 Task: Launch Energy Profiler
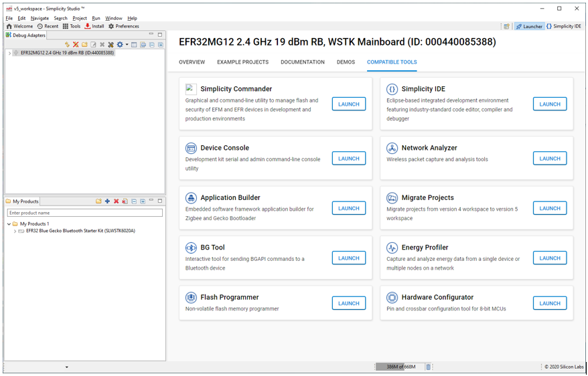pos(550,258)
